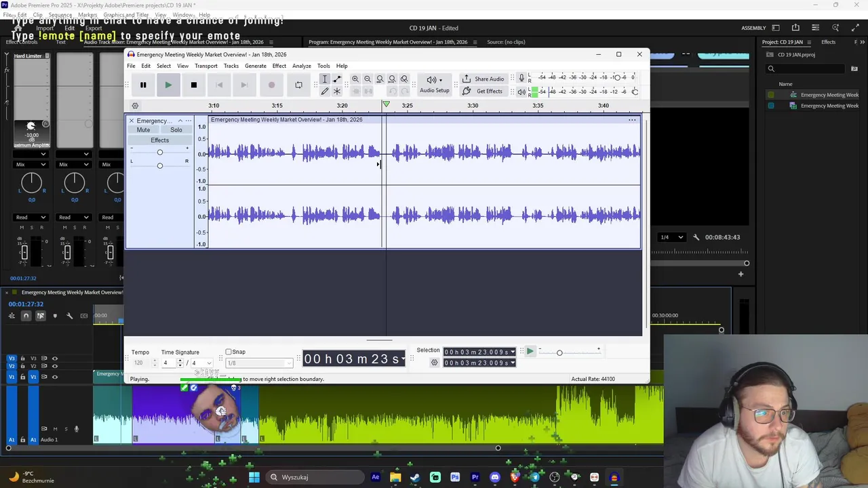Viewport: 868px width, 488px height.
Task: Solo the Emergency audio track
Action: 176,130
